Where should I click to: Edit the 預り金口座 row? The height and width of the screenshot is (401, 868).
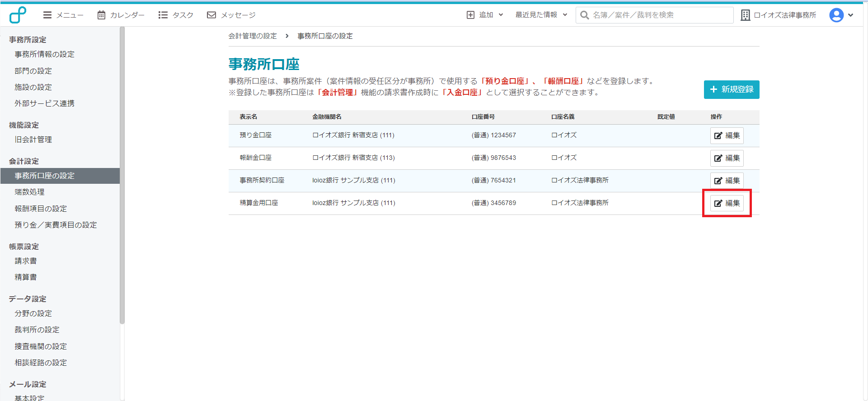[x=727, y=135]
